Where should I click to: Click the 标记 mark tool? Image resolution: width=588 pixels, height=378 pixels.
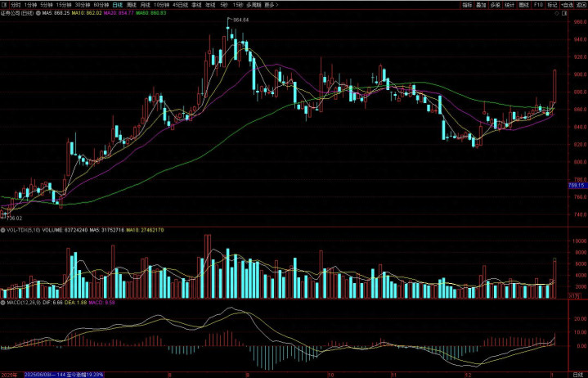(552, 5)
